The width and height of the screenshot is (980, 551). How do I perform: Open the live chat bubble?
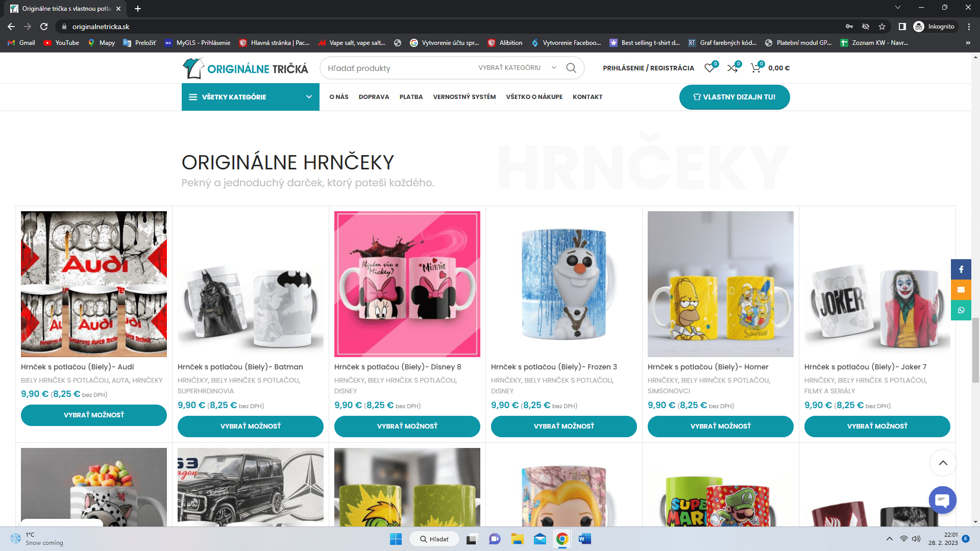(943, 500)
